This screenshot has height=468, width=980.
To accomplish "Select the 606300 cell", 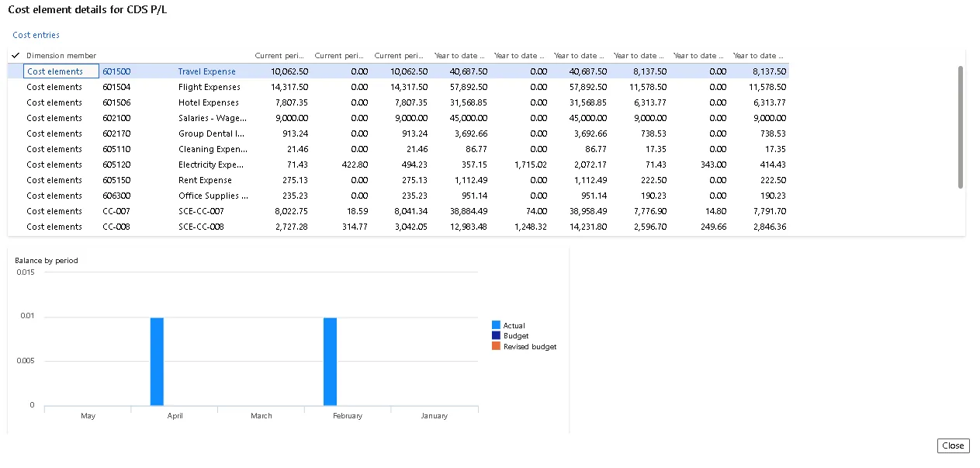I will 116,196.
